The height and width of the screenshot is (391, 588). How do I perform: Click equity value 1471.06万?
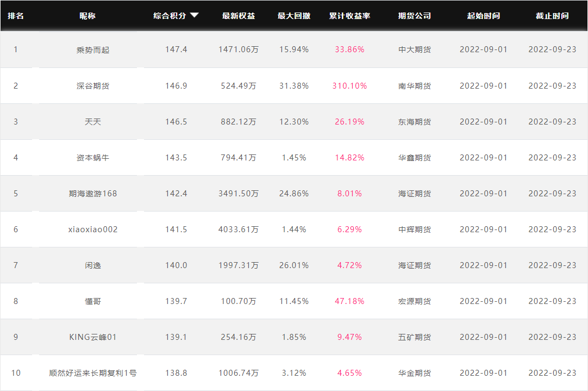239,49
